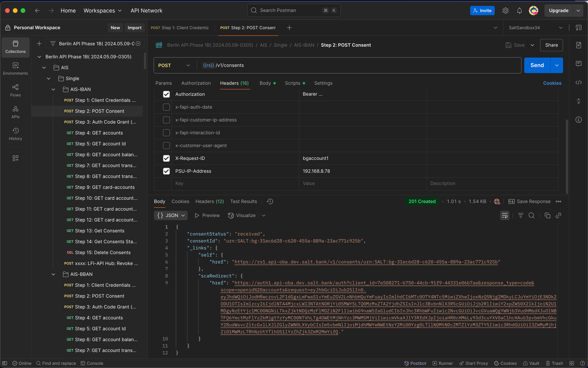The image size is (588, 368).
Task: Switch to the Test Results tab
Action: pos(243,201)
